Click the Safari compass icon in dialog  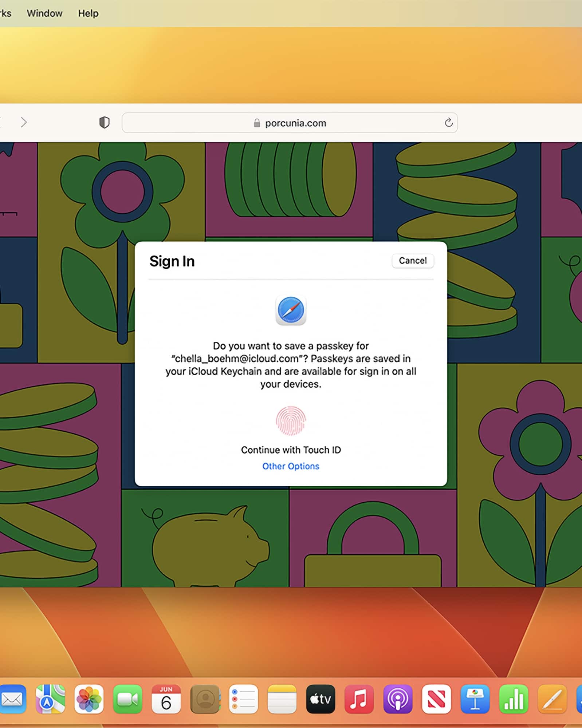(x=291, y=310)
